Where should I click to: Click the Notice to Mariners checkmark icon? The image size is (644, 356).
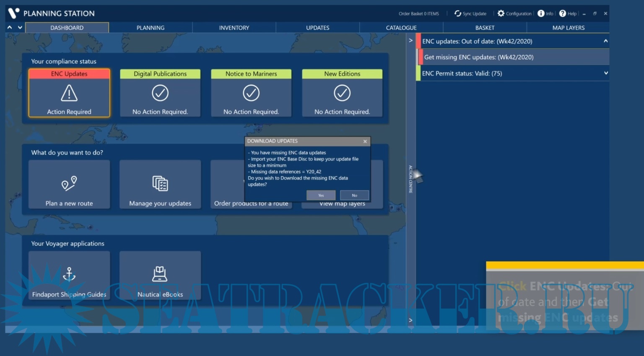[x=251, y=93]
